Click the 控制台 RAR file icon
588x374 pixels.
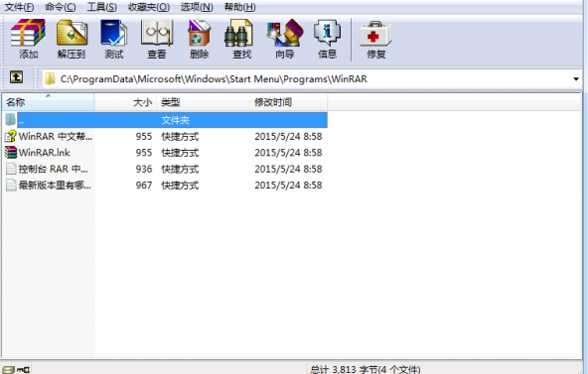[x=11, y=169]
